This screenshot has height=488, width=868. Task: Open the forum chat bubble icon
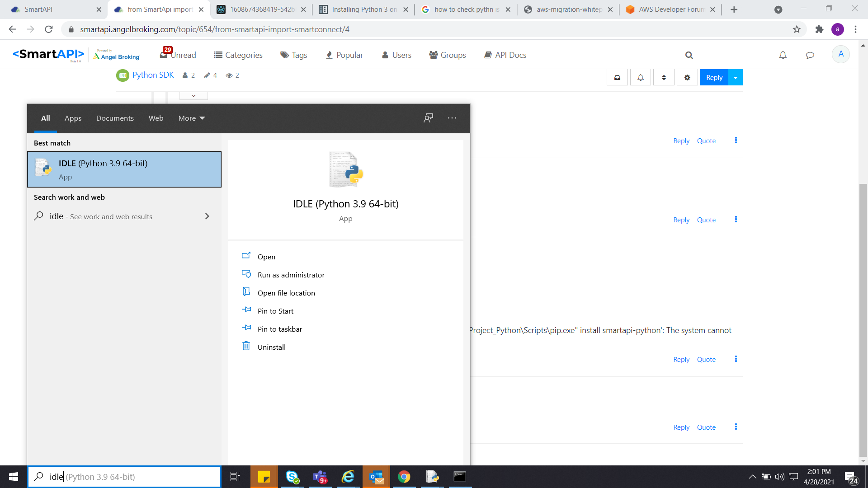[810, 55]
